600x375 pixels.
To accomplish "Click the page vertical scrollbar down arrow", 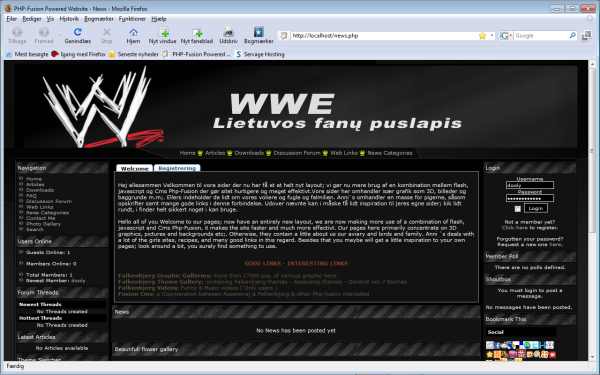I will coord(592,357).
